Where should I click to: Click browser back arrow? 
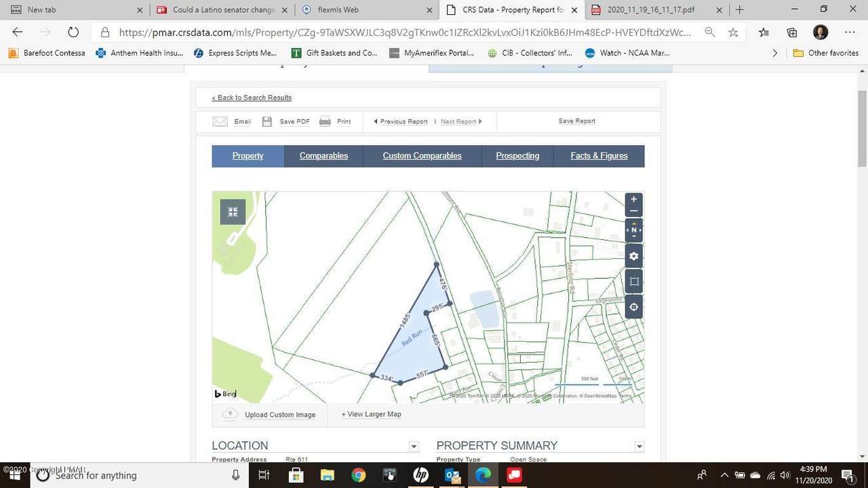click(18, 32)
